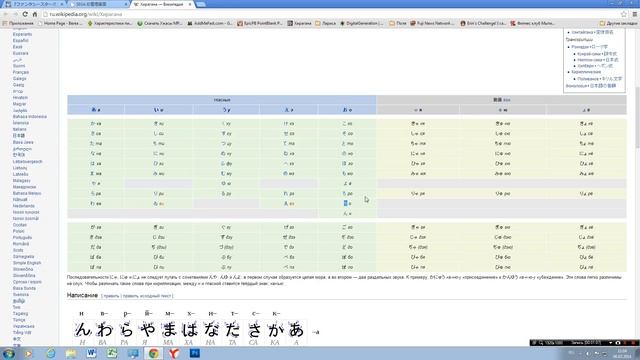Switch to Nederlands language version
Image resolution: width=640 pixels, height=360 pixels.
tap(23, 206)
